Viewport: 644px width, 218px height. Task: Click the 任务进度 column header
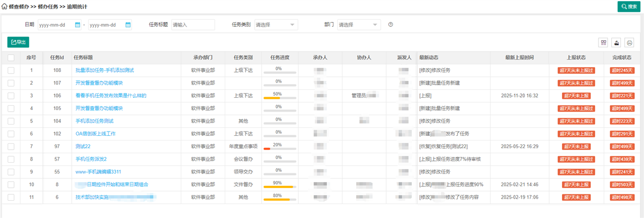click(280, 57)
